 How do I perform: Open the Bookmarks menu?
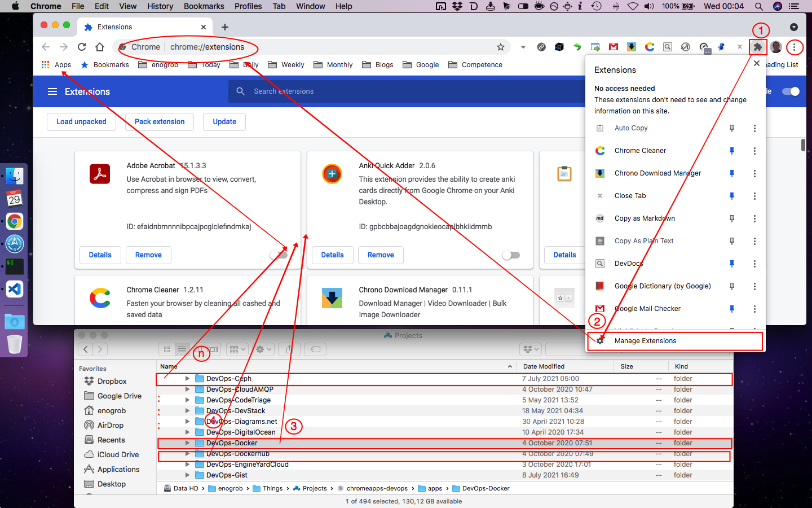[204, 6]
